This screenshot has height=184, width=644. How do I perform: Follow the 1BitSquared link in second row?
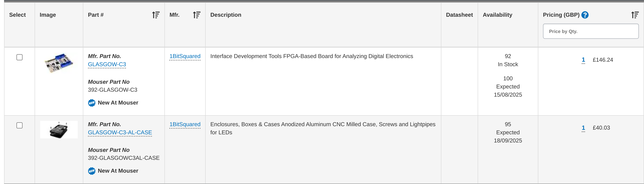tap(185, 124)
